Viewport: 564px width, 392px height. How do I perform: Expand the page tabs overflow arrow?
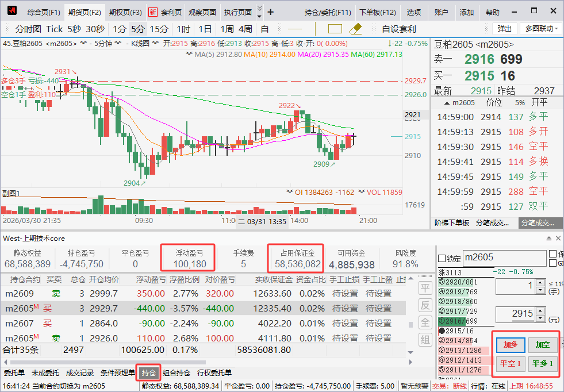pyautogui.click(x=259, y=12)
